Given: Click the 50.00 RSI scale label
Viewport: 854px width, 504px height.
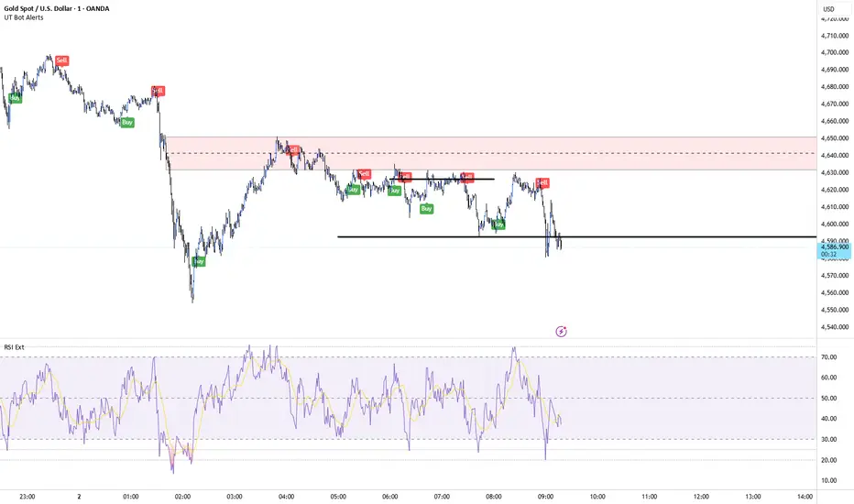Looking at the screenshot, I should pyautogui.click(x=829, y=399).
